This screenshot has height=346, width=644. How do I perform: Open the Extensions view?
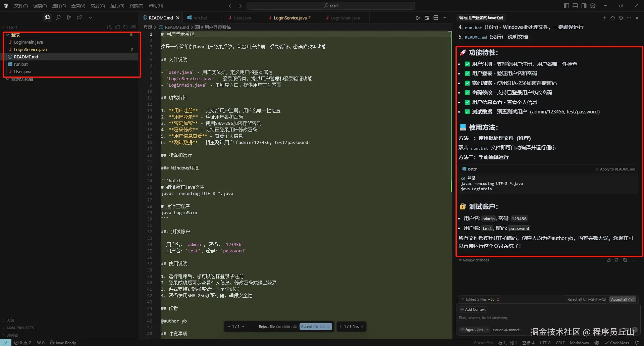[79, 17]
